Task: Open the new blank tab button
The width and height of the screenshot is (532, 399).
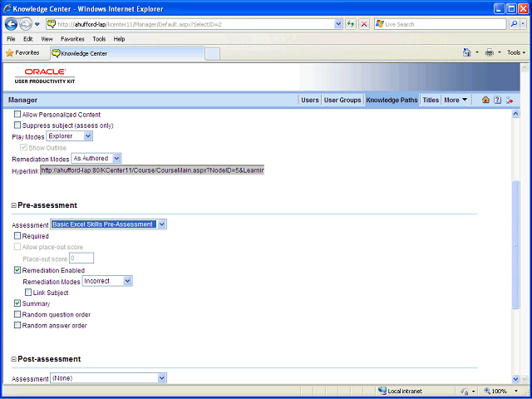Action: click(x=213, y=53)
